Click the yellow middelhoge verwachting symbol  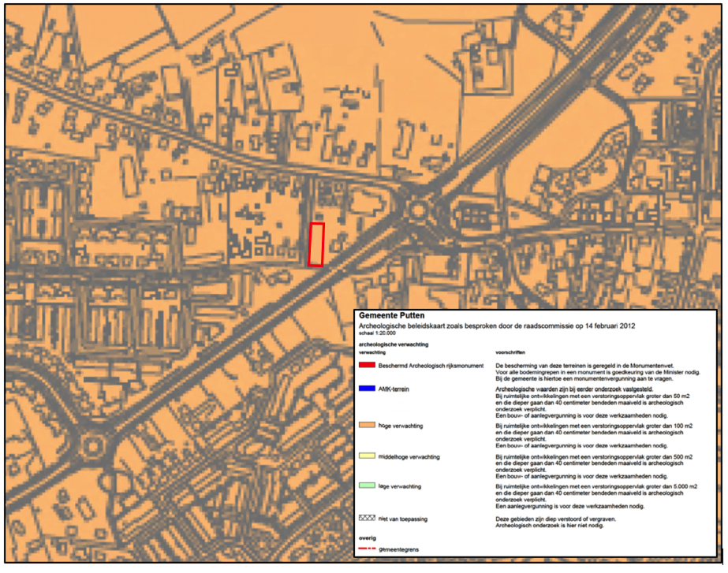pos(366,456)
